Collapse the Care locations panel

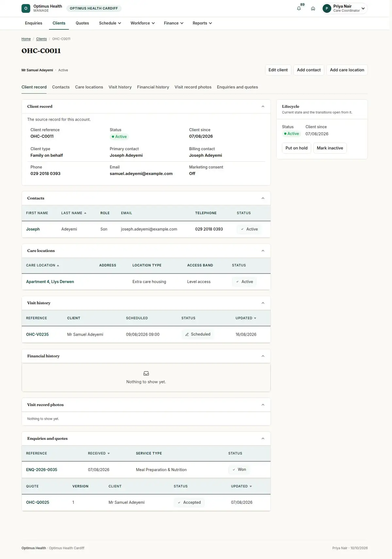point(263,251)
